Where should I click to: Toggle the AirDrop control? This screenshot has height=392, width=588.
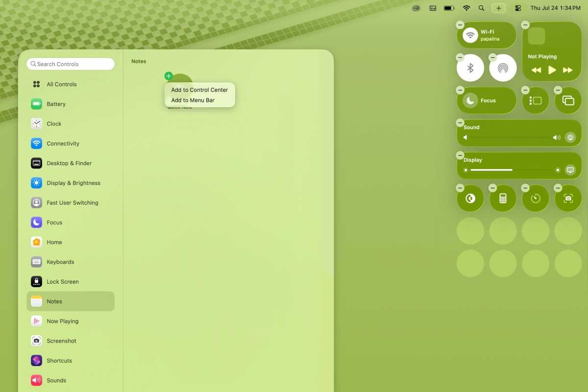pyautogui.click(x=503, y=68)
